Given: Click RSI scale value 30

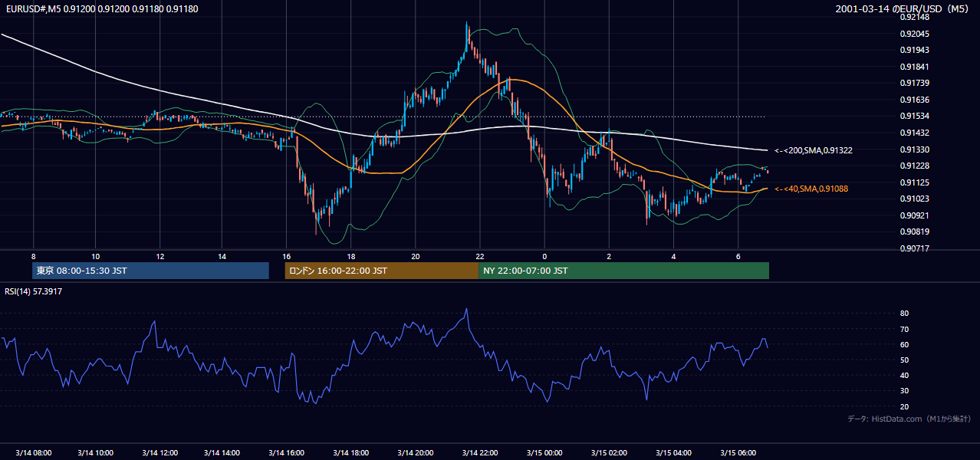Looking at the screenshot, I should pyautogui.click(x=904, y=391).
